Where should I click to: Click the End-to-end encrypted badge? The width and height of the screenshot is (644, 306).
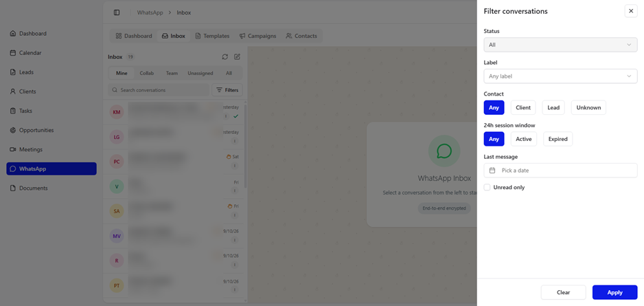[444, 208]
